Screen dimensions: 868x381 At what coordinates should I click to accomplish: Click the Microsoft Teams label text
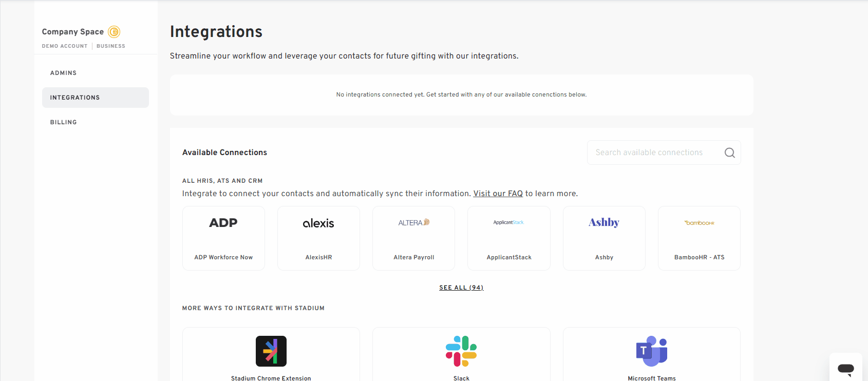(x=652, y=378)
